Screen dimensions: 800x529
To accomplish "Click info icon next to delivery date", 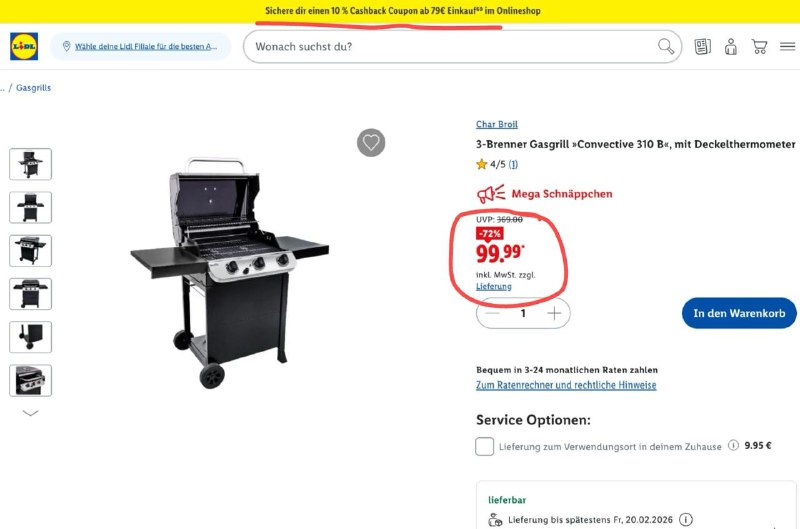I will click(686, 520).
